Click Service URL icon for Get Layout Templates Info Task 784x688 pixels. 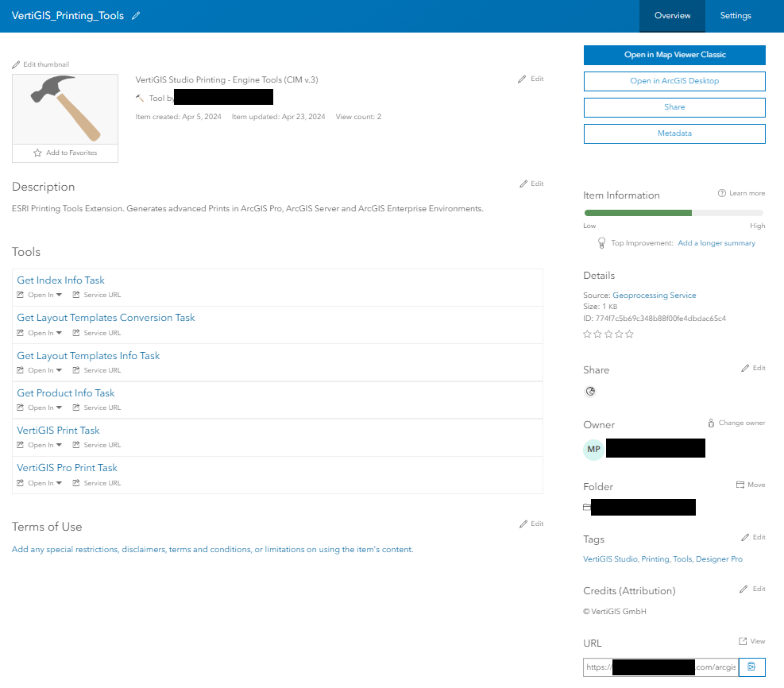tap(76, 370)
